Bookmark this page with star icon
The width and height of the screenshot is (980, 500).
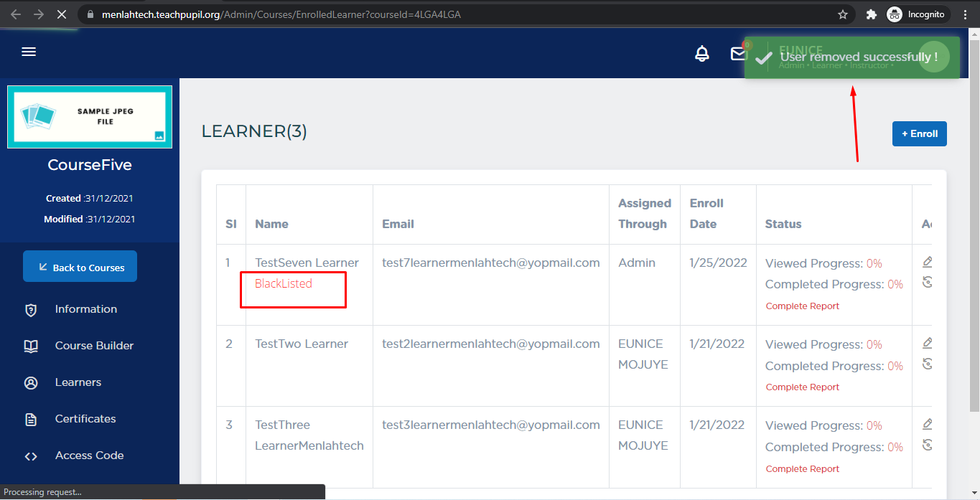843,14
